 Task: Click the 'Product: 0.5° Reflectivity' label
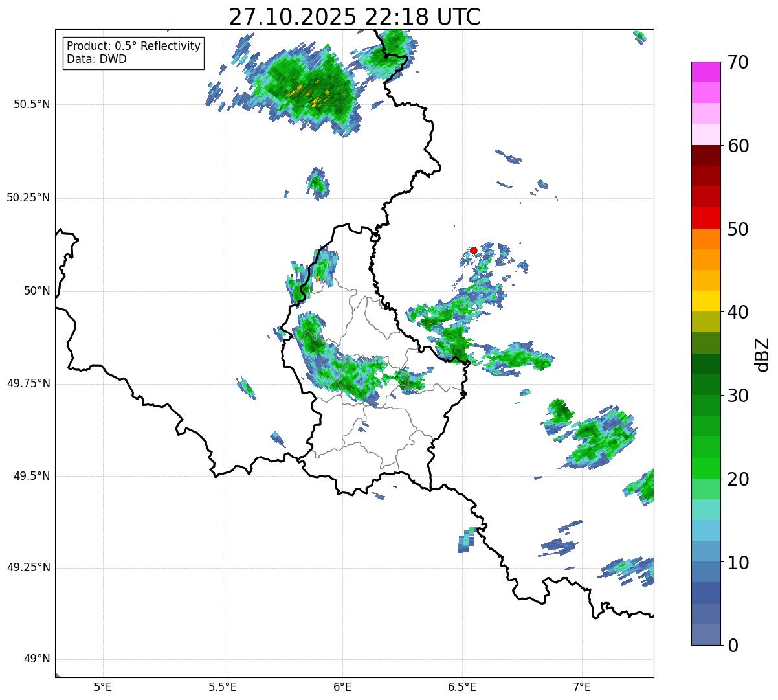134,47
